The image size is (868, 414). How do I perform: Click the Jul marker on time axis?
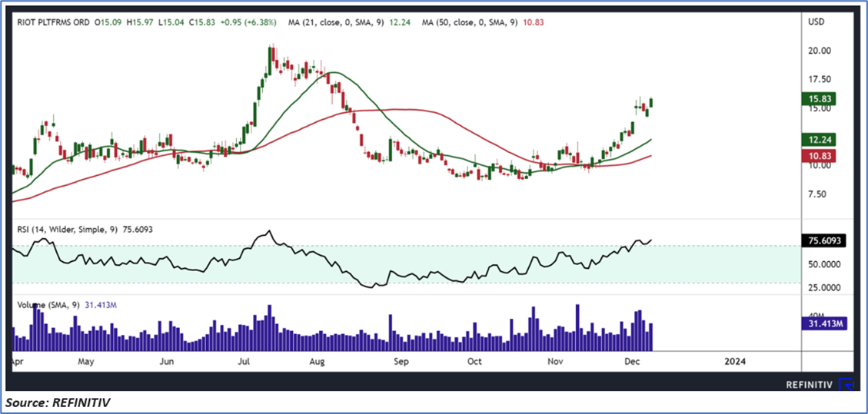(x=243, y=359)
